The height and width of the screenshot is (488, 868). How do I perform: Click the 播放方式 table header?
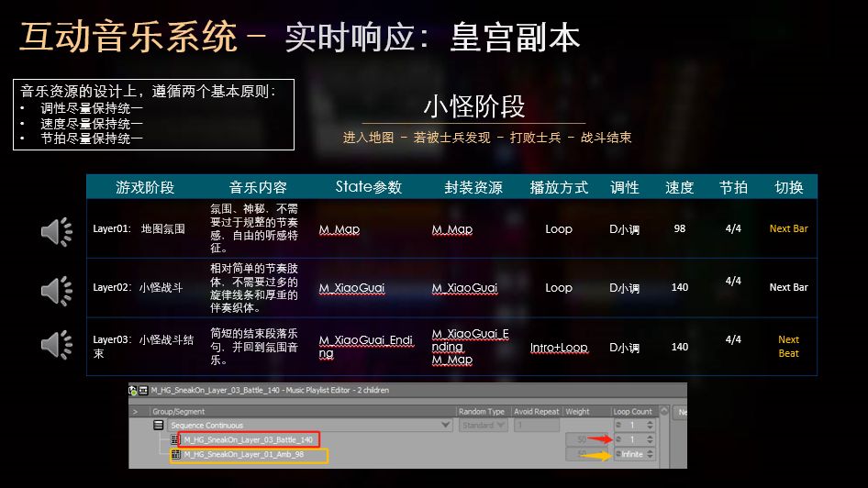(x=559, y=187)
